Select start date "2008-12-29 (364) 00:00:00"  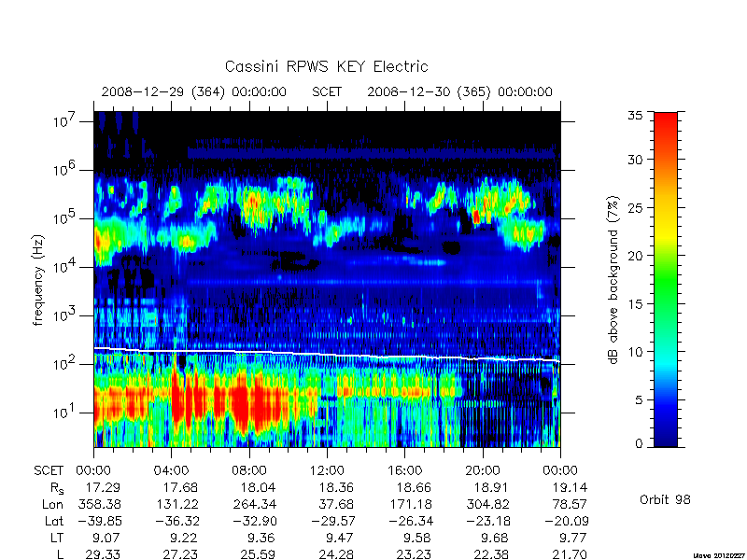194,91
